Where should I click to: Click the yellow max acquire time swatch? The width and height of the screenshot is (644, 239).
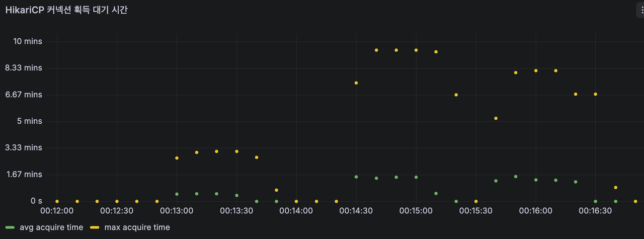tap(95, 228)
